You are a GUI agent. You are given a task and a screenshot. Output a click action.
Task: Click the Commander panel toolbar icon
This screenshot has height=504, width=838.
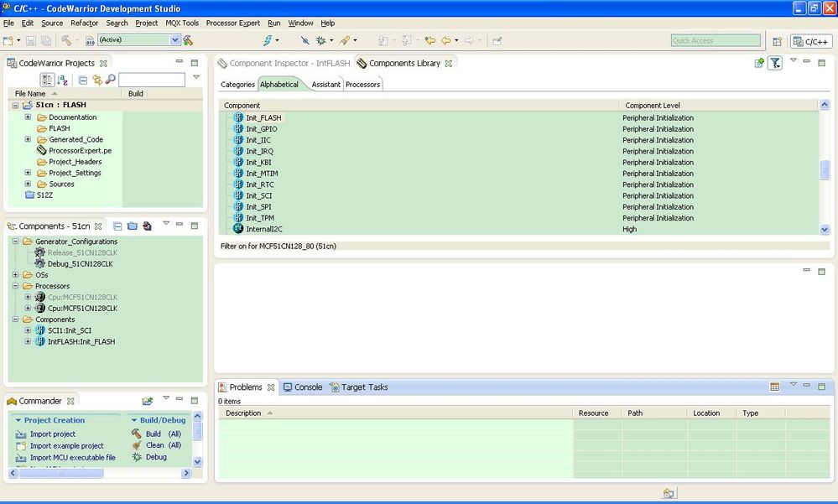(x=148, y=401)
